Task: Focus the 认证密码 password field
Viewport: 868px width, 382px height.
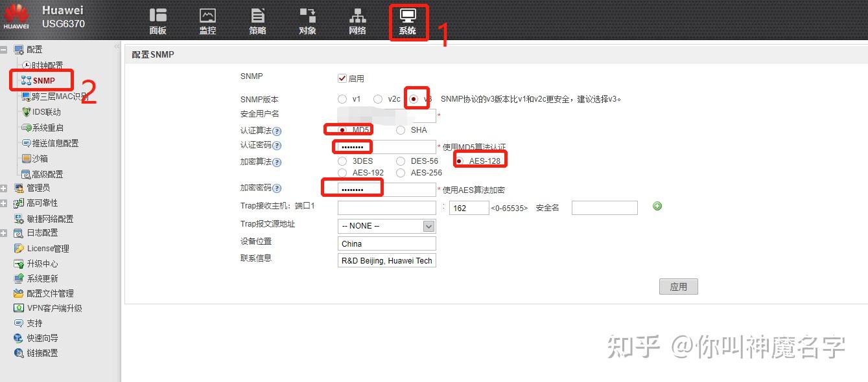Action: (x=387, y=147)
